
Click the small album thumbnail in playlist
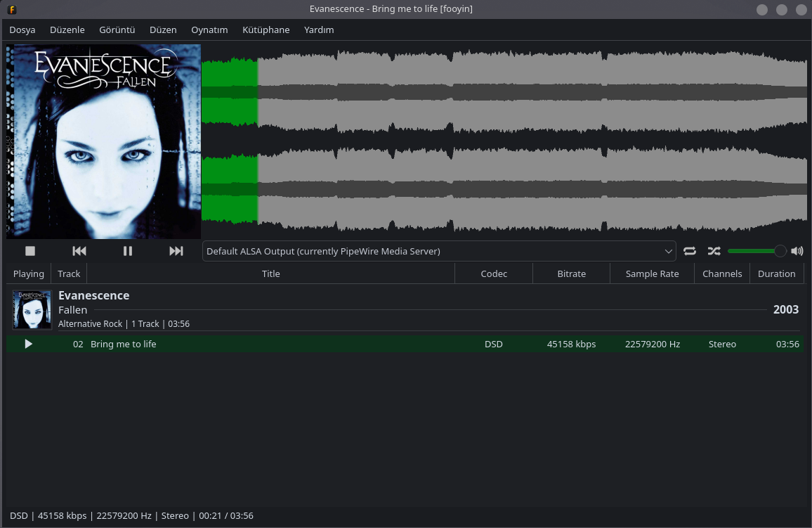point(32,310)
